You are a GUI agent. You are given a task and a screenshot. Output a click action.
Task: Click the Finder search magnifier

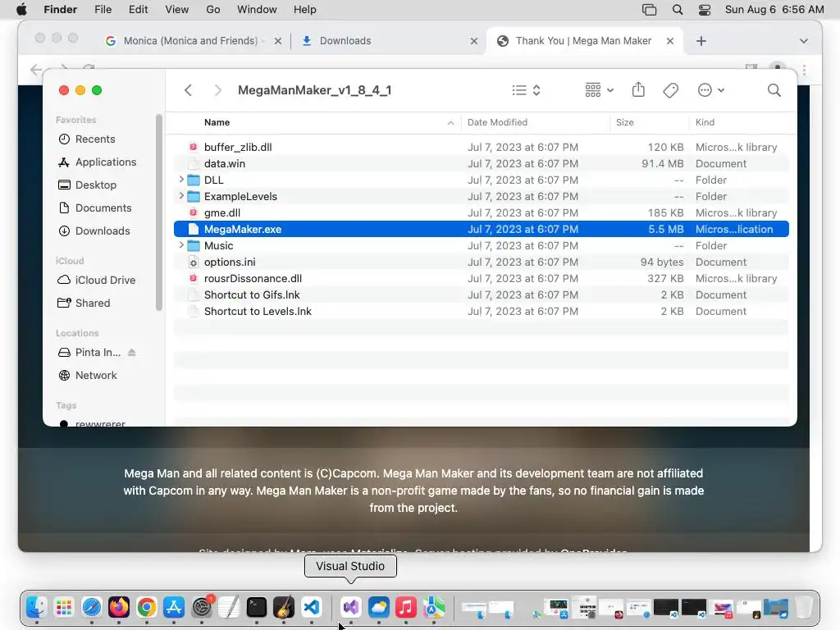[x=774, y=90]
